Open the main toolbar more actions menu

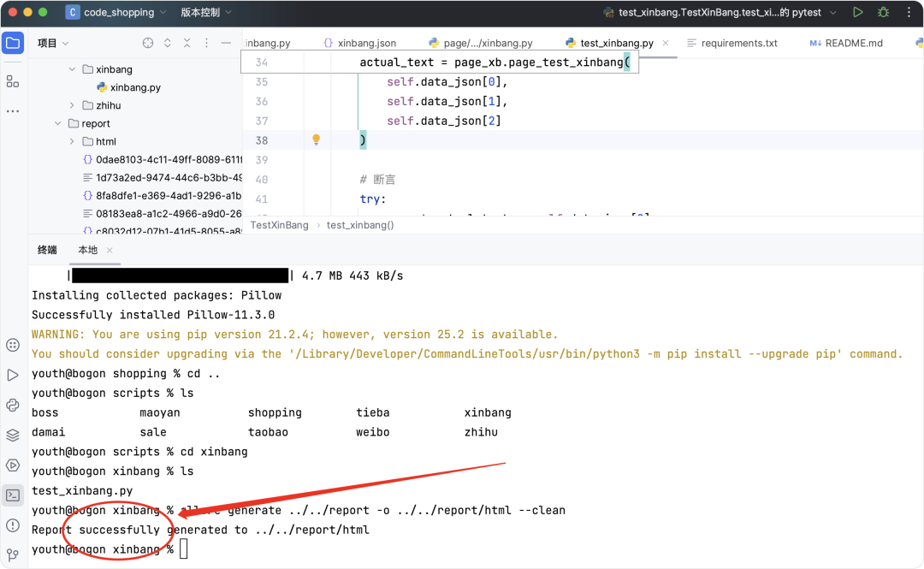point(909,12)
